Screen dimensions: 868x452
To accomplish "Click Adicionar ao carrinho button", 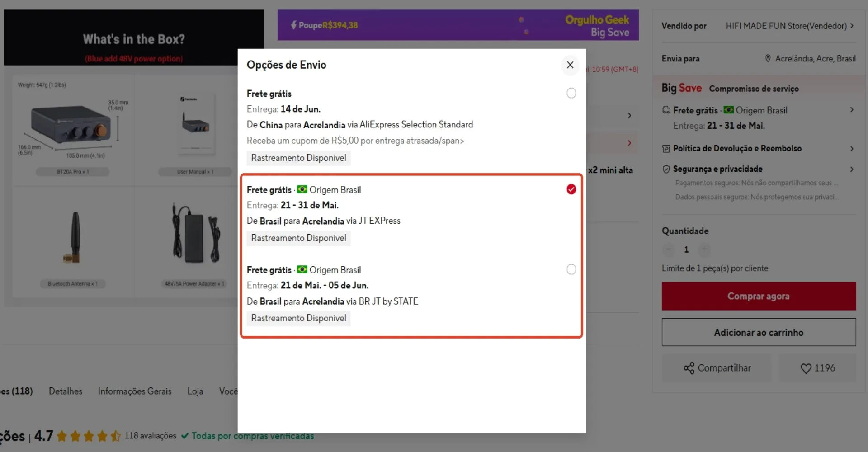I will tap(759, 332).
